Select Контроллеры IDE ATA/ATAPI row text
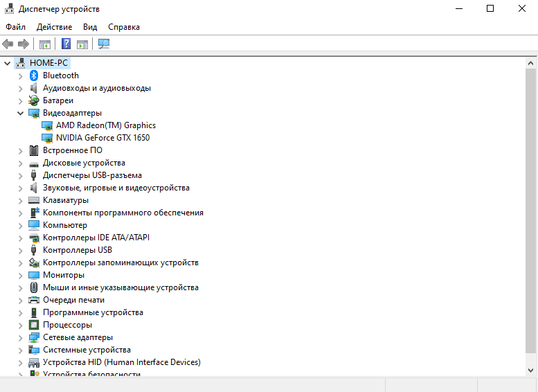538x392 pixels. tap(96, 238)
